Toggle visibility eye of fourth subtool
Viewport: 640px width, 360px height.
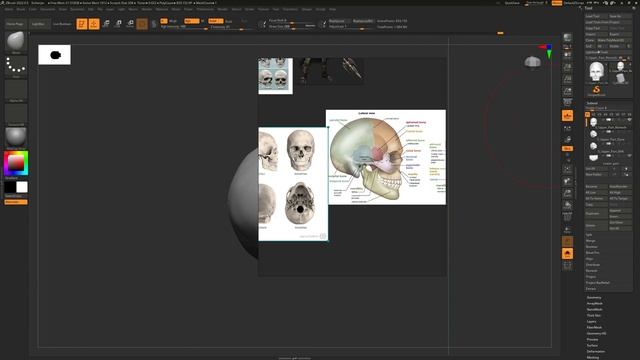tap(629, 156)
